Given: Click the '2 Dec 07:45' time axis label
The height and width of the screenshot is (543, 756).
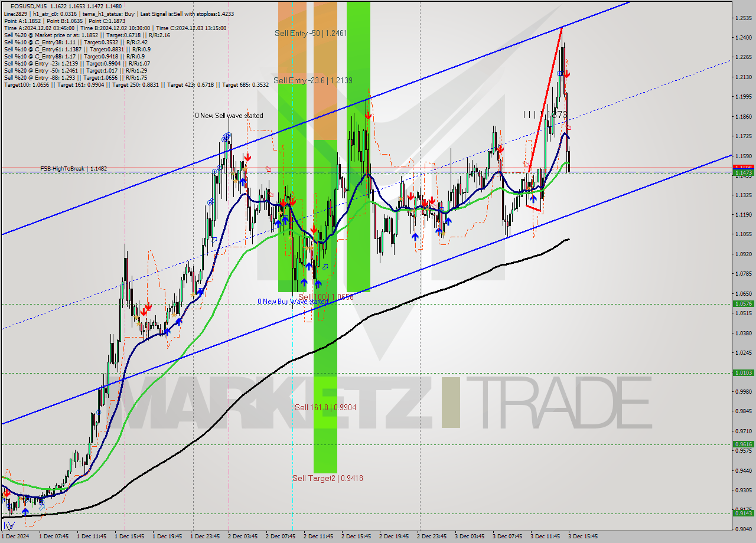Looking at the screenshot, I should pyautogui.click(x=281, y=537).
